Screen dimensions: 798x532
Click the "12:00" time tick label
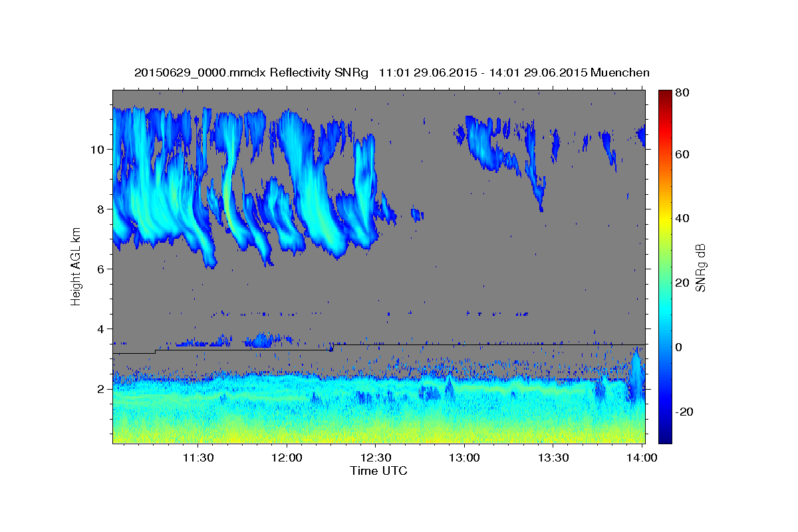(287, 458)
